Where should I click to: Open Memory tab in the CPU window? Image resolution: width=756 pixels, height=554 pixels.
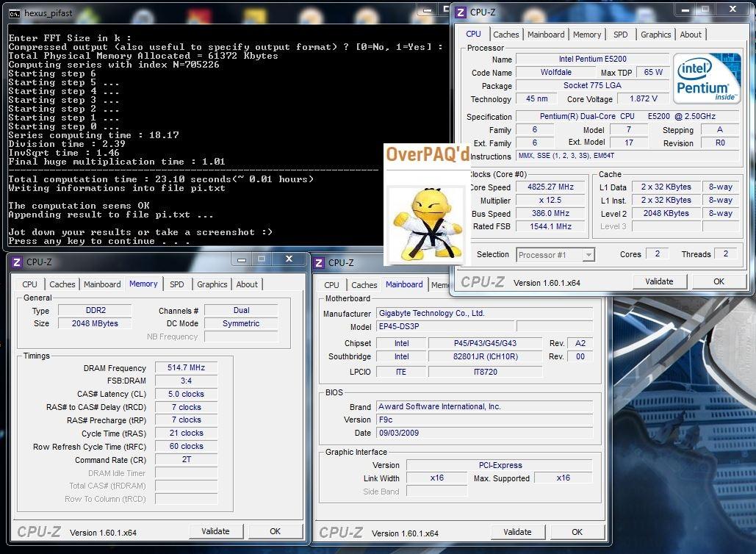(587, 35)
